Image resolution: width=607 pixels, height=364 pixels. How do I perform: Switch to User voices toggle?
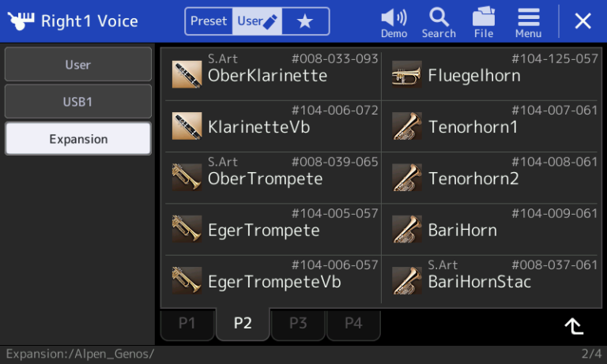pyautogui.click(x=257, y=21)
